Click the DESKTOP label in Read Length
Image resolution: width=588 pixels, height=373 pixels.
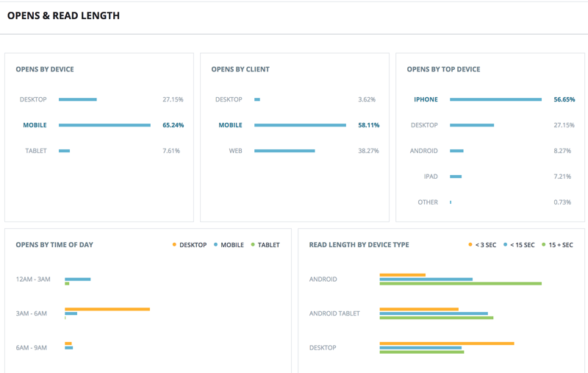click(323, 348)
